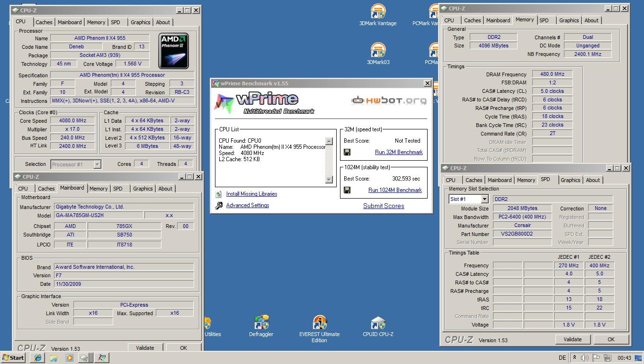Click the save icon under 1024M stability test
The height and width of the screenshot is (364, 644).
(x=347, y=190)
